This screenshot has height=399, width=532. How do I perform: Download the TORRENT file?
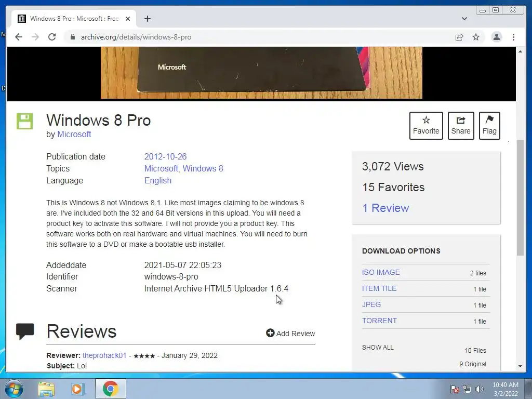click(379, 321)
